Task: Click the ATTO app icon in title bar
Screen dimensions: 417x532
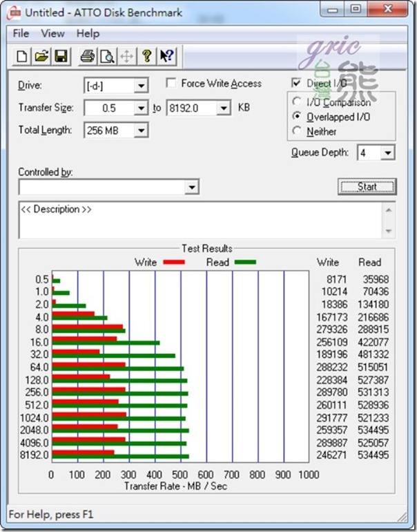Action: click(14, 13)
